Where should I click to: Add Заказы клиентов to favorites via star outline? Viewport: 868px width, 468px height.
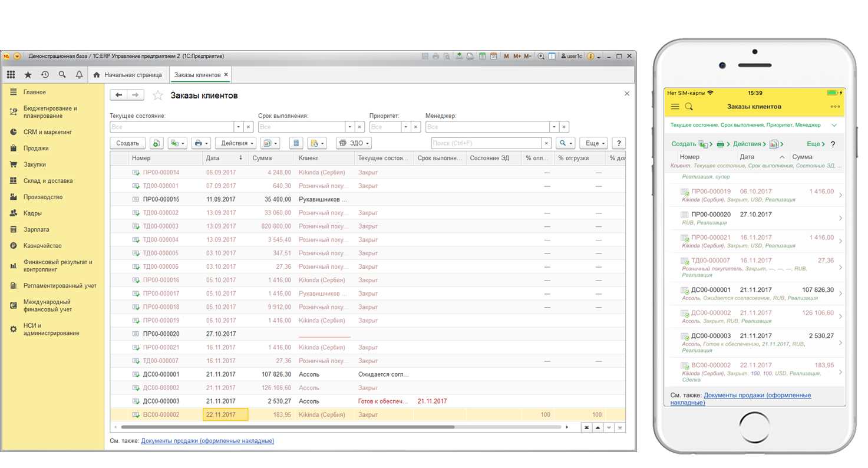[x=157, y=95]
